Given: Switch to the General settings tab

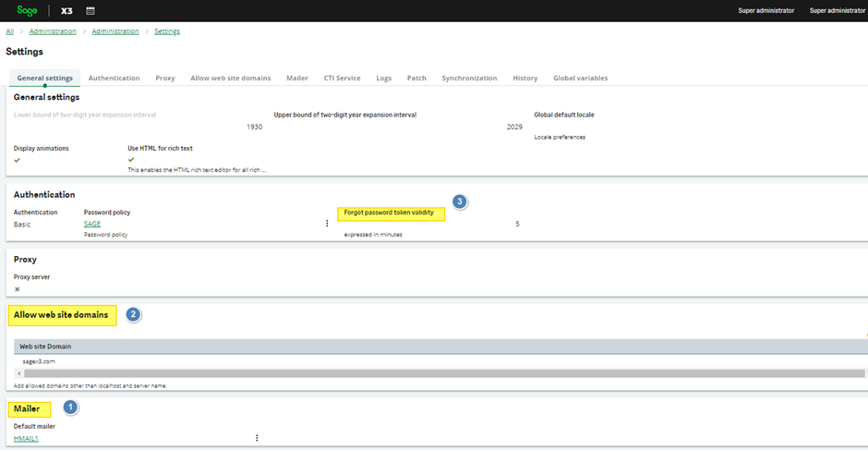Looking at the screenshot, I should coord(45,79).
